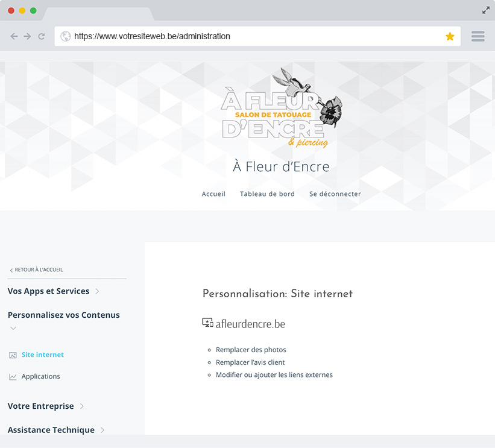Click the yellow bookmark star
495x448 pixels.
pos(450,36)
